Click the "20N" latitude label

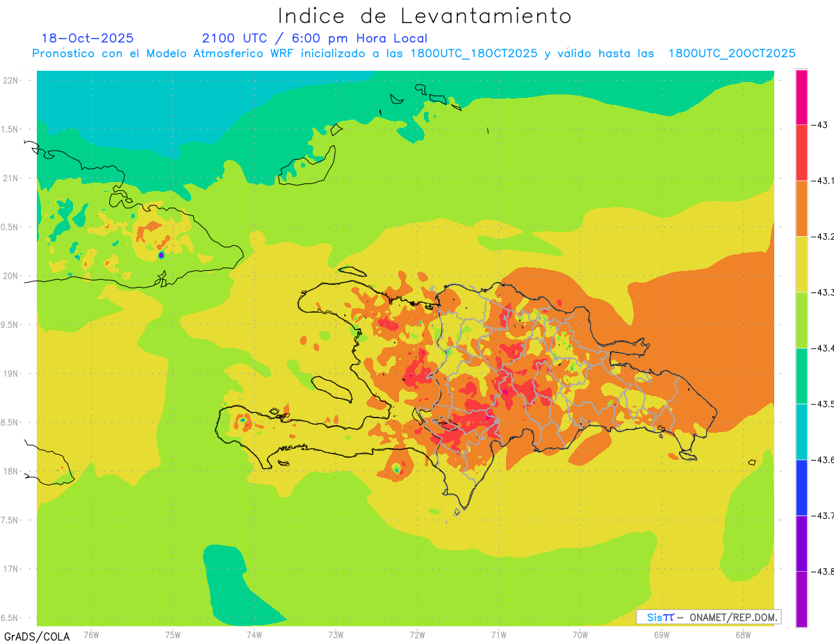pyautogui.click(x=11, y=276)
